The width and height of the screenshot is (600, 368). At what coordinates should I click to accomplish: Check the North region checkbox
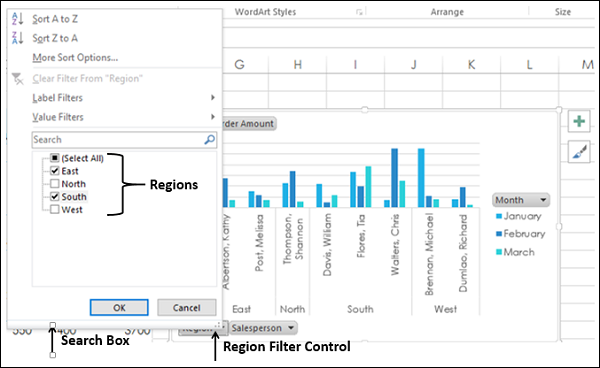[x=55, y=184]
